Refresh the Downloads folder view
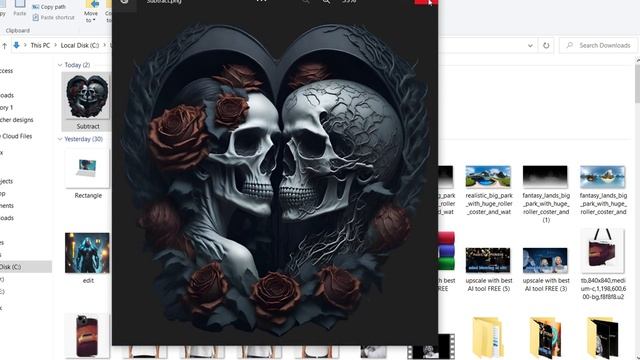Viewport: 640px width, 360px height. (546, 45)
